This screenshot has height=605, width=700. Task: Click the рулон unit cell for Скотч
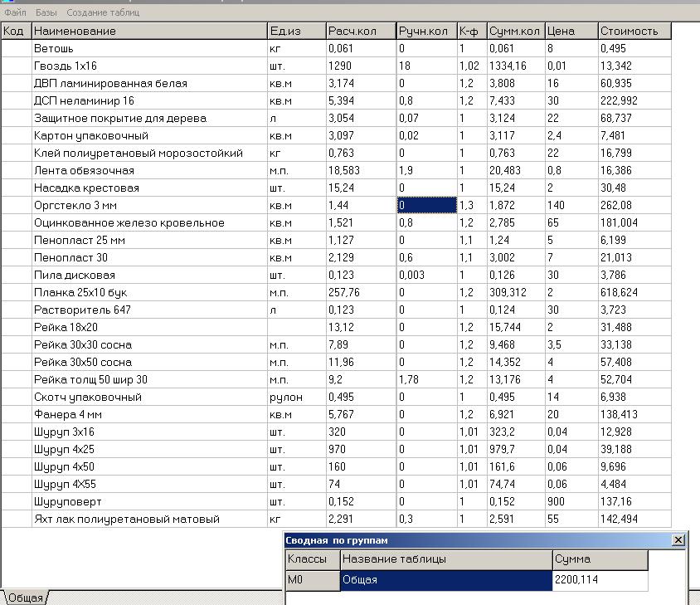tap(297, 397)
